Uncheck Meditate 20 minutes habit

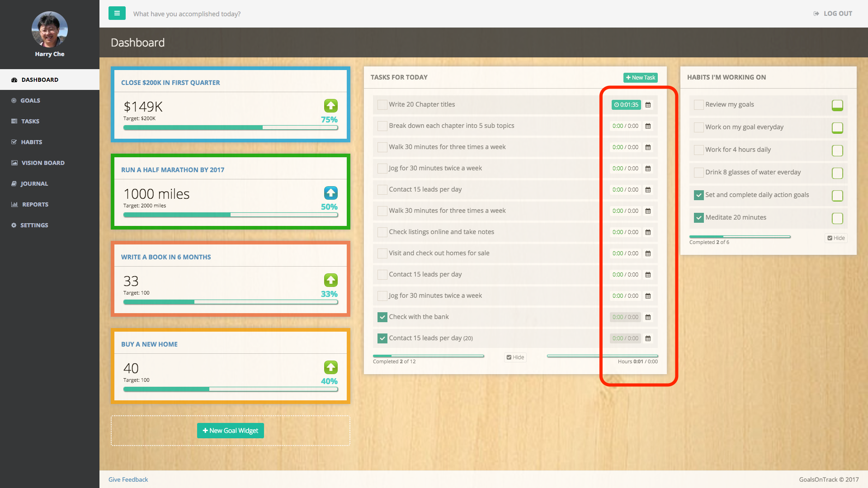(698, 218)
